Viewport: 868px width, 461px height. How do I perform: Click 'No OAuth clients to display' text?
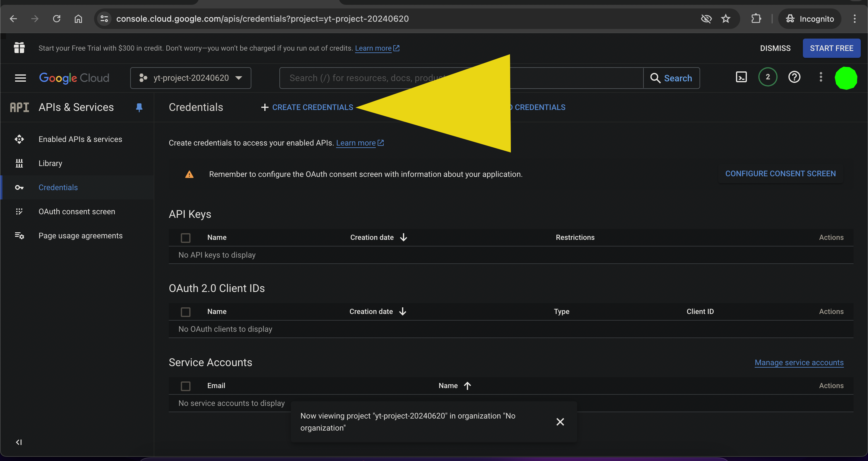(x=225, y=329)
